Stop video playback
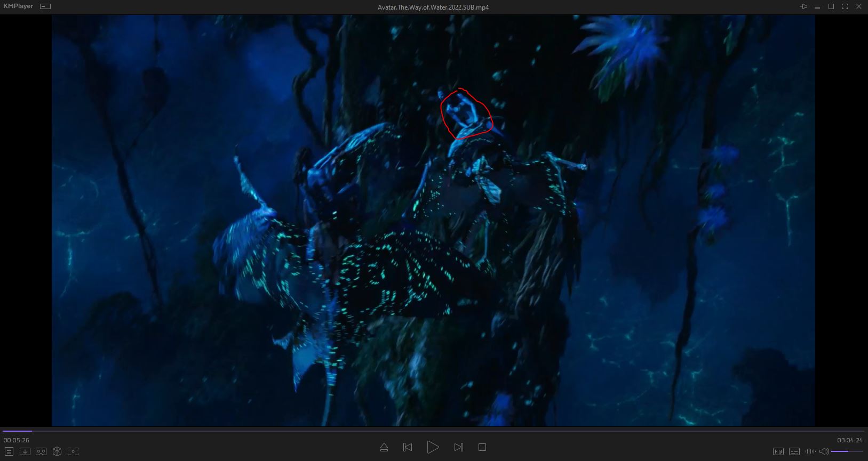Viewport: 868px width, 461px height. point(482,447)
